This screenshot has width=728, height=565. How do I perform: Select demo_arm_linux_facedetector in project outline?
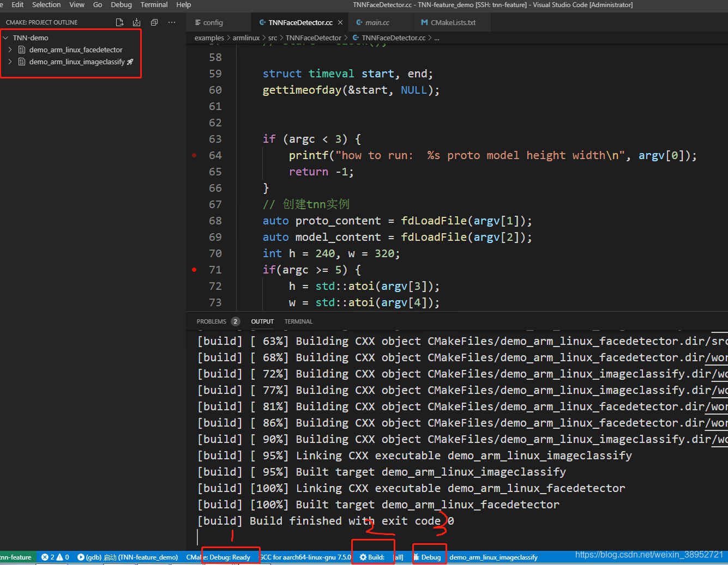click(76, 50)
